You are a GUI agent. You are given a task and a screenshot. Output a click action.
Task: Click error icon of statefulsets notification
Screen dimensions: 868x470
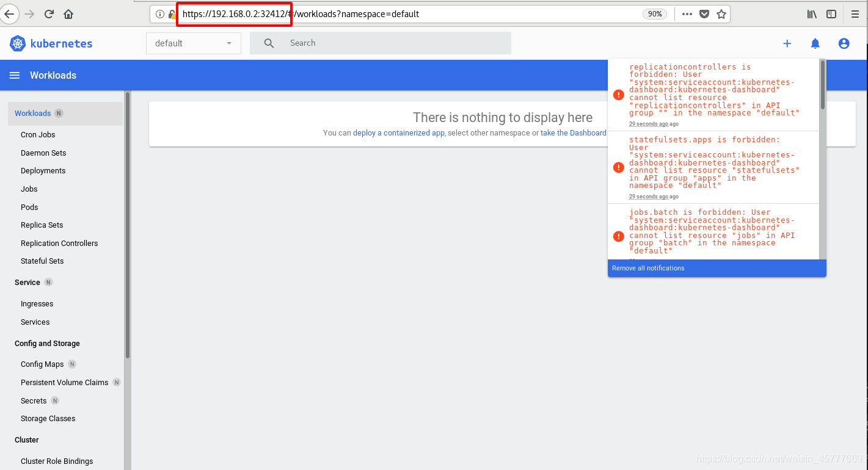pos(618,167)
